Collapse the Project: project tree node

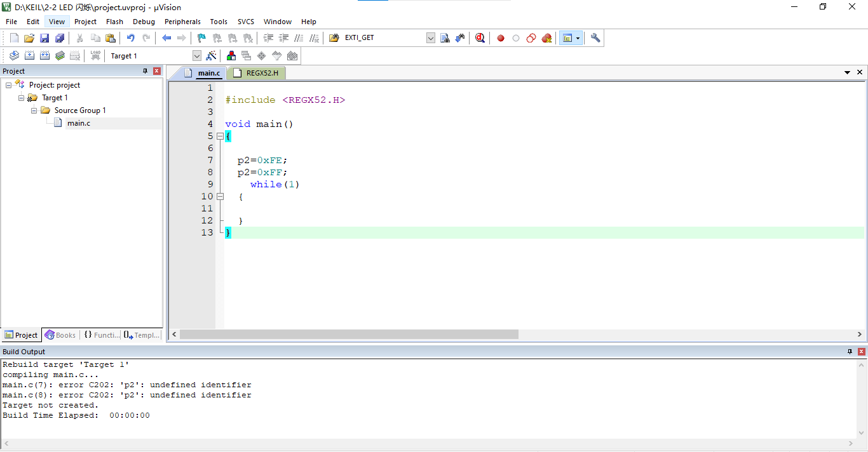pyautogui.click(x=8, y=85)
